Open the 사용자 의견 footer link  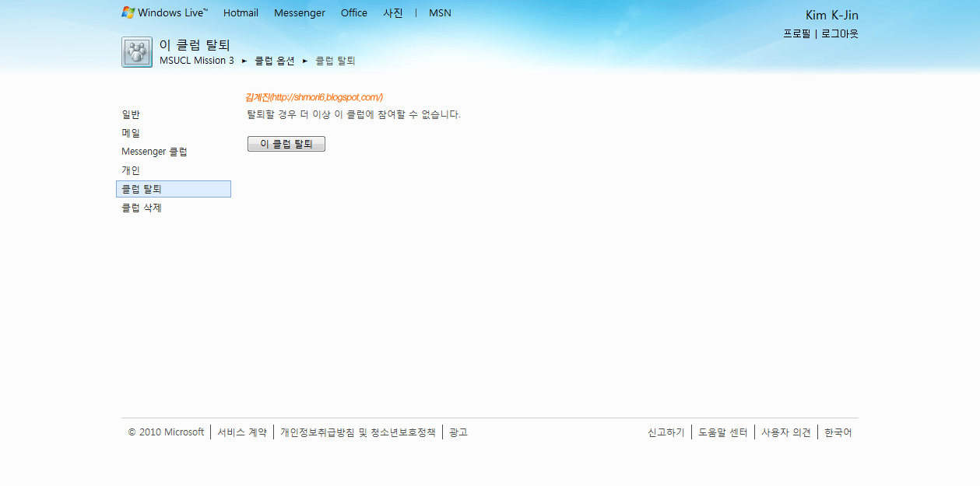(x=786, y=432)
